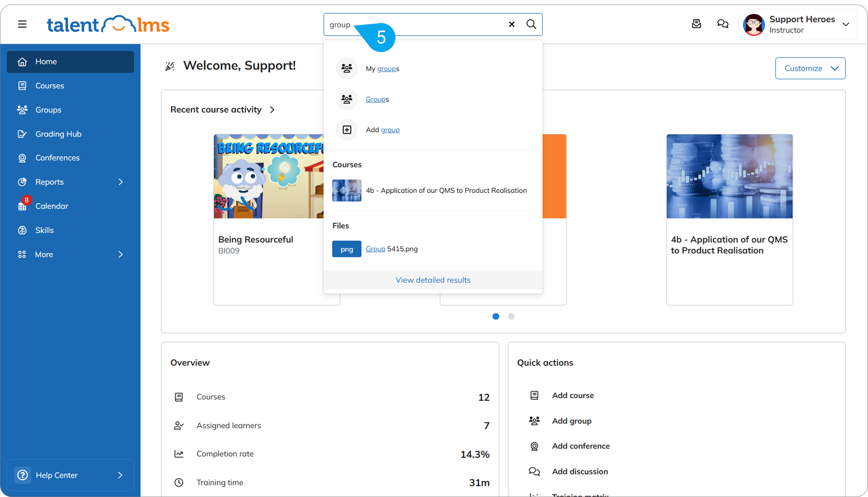This screenshot has height=497, width=868.
Task: Click the course thumbnail in search results
Action: pos(347,190)
